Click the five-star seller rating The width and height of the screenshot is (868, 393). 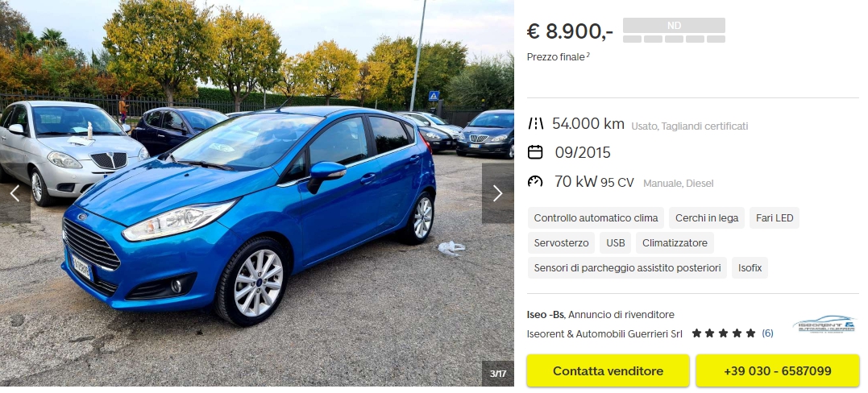723,333
